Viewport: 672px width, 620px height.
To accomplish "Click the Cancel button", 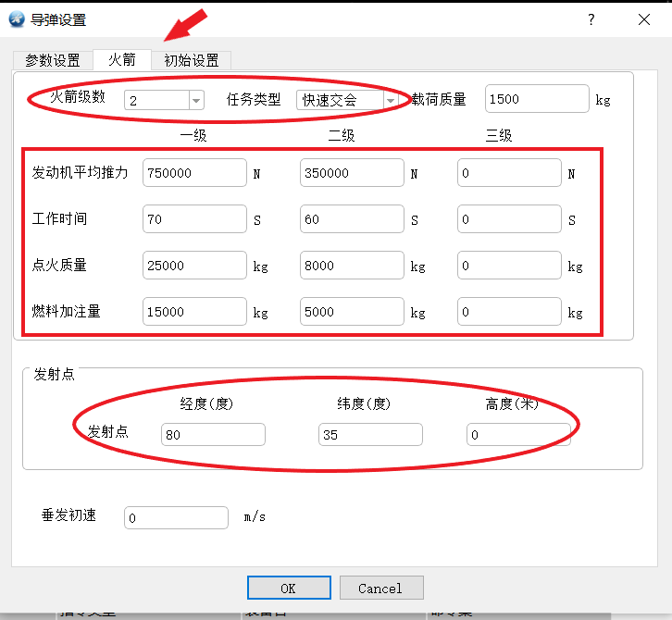I will [381, 588].
